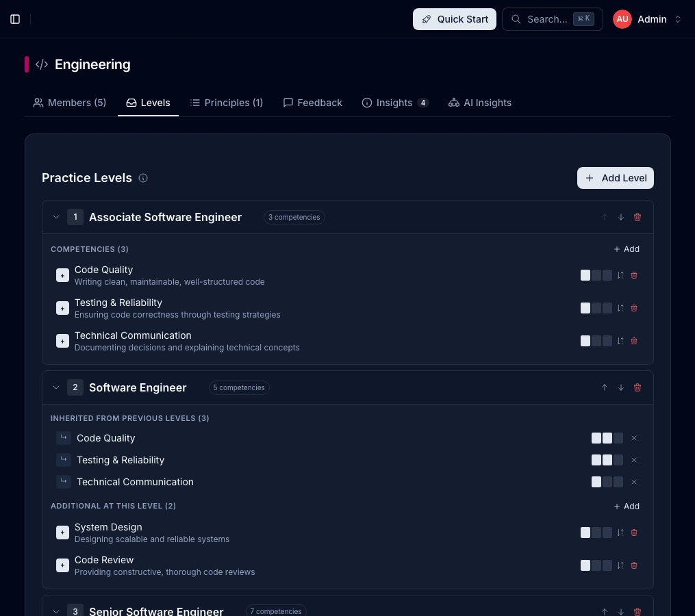695x616 pixels.
Task: Adjust inherited Technical Communication proficiency bar
Action: (607, 482)
